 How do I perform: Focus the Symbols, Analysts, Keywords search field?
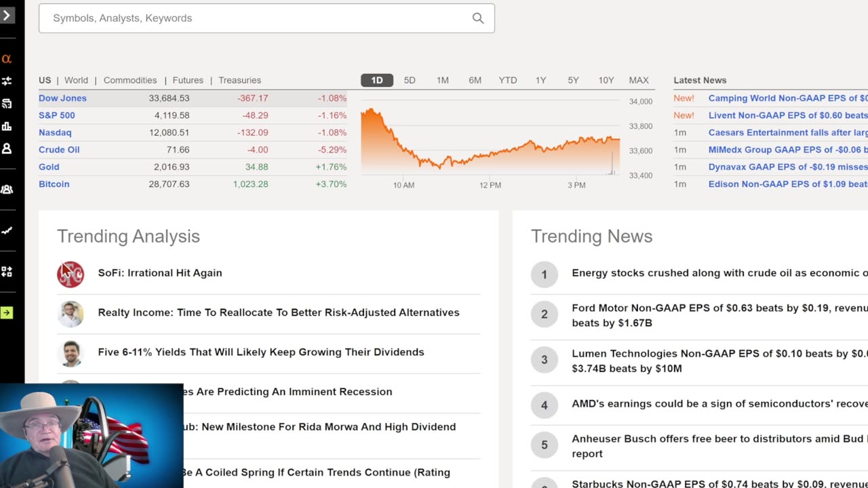point(267,18)
